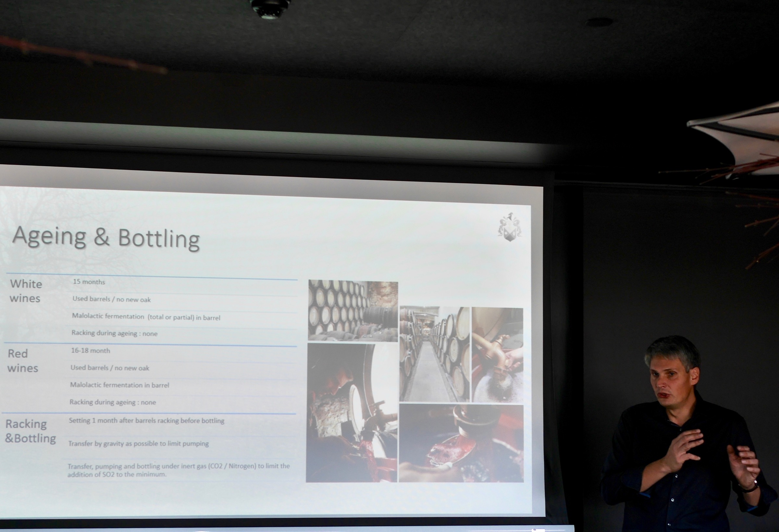779x532 pixels.
Task: Click "Transfer by gravity as possible" line
Action: (139, 443)
